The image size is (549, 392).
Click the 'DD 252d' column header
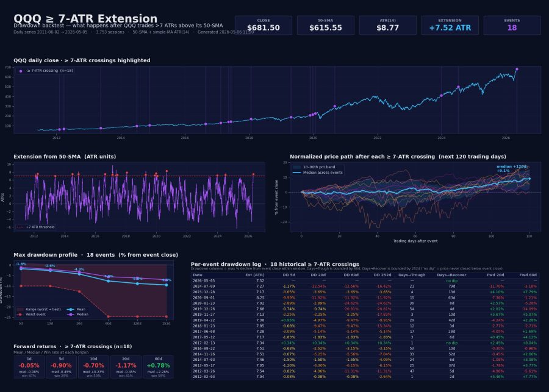[382, 275]
